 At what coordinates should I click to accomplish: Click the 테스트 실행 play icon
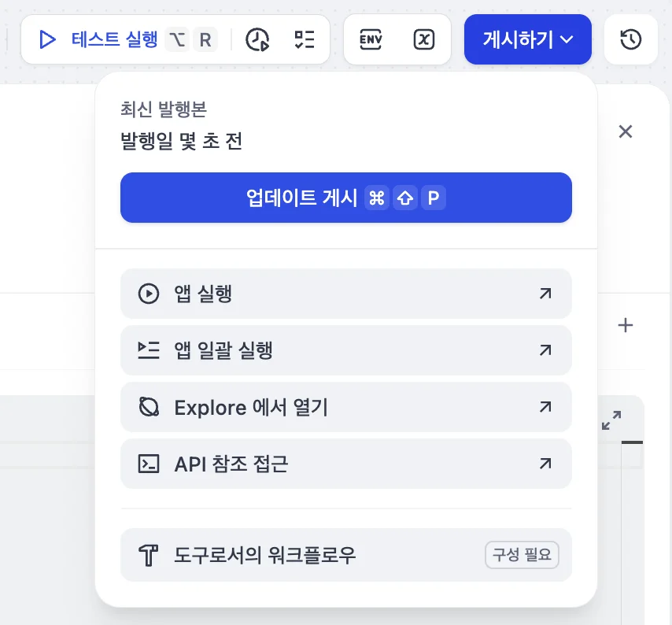[x=48, y=39]
